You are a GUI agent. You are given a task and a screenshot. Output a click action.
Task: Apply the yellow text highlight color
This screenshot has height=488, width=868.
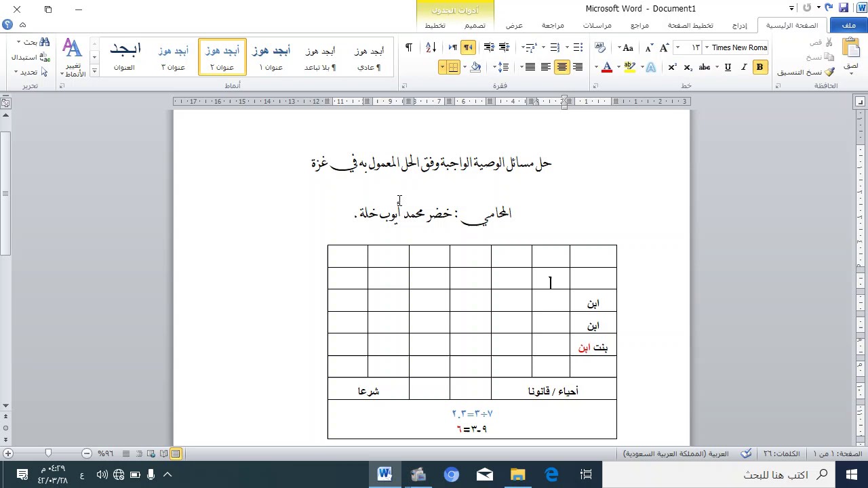630,67
